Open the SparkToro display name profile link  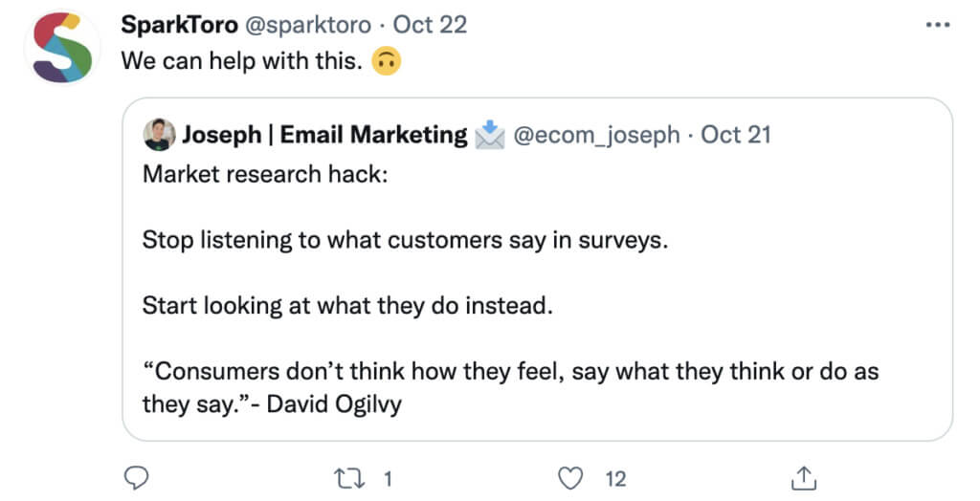pos(180,25)
